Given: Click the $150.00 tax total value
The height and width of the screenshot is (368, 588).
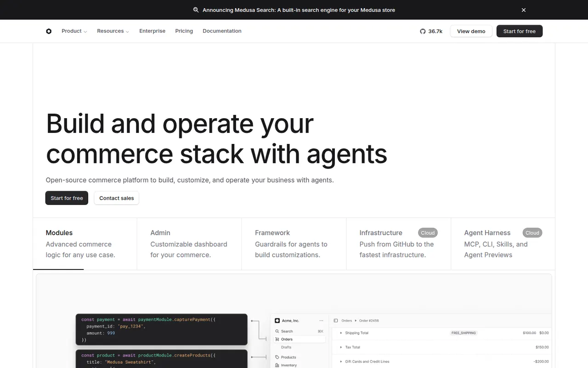Looking at the screenshot, I should click(542, 347).
